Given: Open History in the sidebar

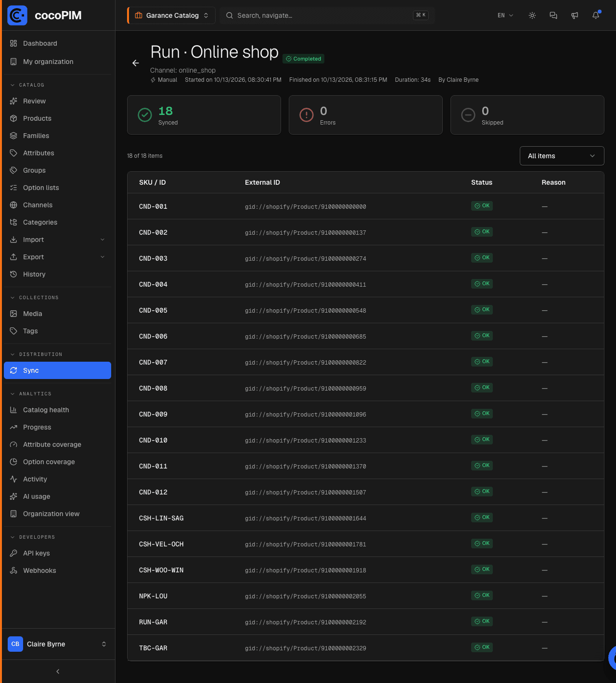Looking at the screenshot, I should pyautogui.click(x=57, y=274).
